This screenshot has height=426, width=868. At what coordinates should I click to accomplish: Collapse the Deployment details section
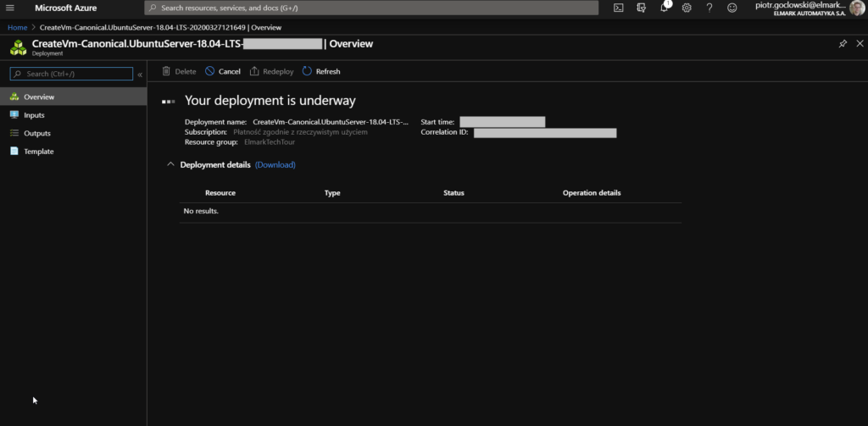170,164
